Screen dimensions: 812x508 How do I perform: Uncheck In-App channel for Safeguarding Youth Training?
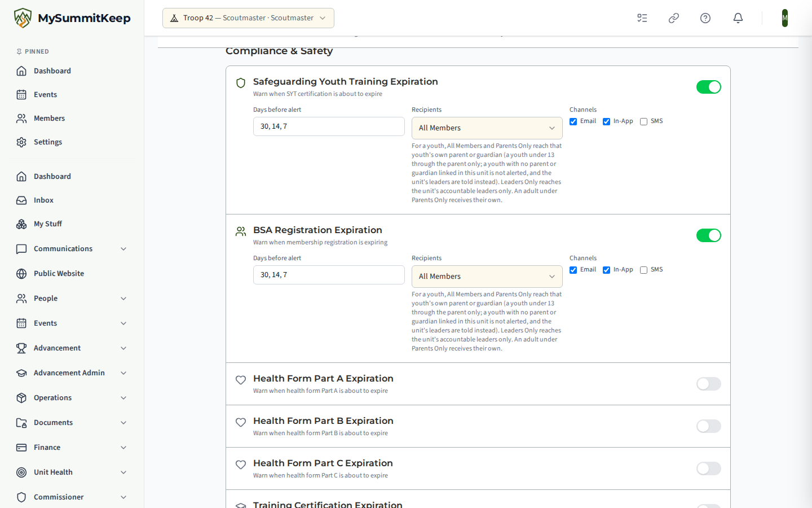point(606,121)
